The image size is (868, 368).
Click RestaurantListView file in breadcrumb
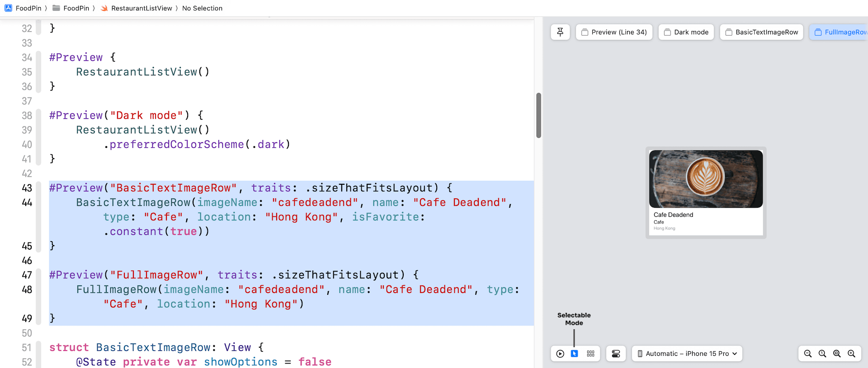point(137,8)
